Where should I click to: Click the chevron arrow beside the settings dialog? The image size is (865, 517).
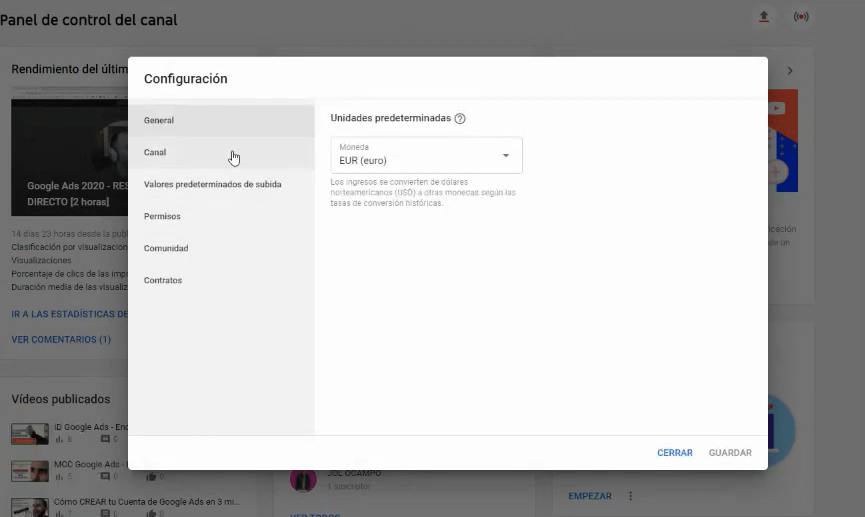click(x=790, y=71)
